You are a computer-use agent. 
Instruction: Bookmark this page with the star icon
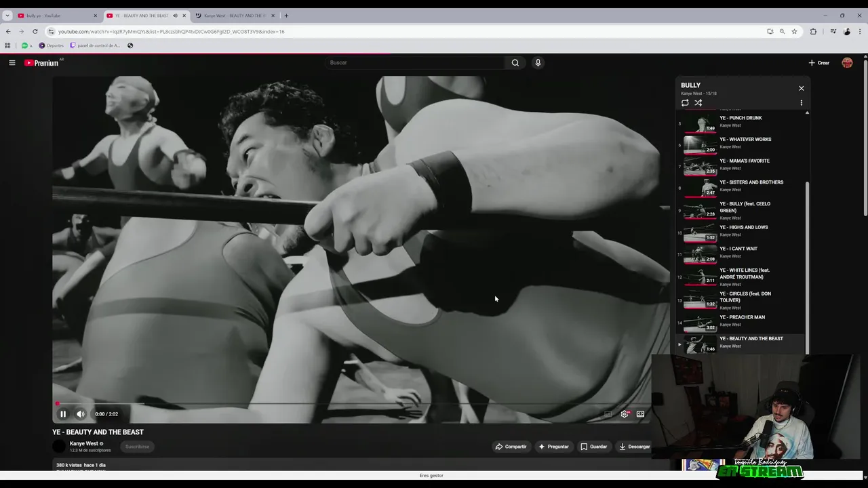point(794,31)
